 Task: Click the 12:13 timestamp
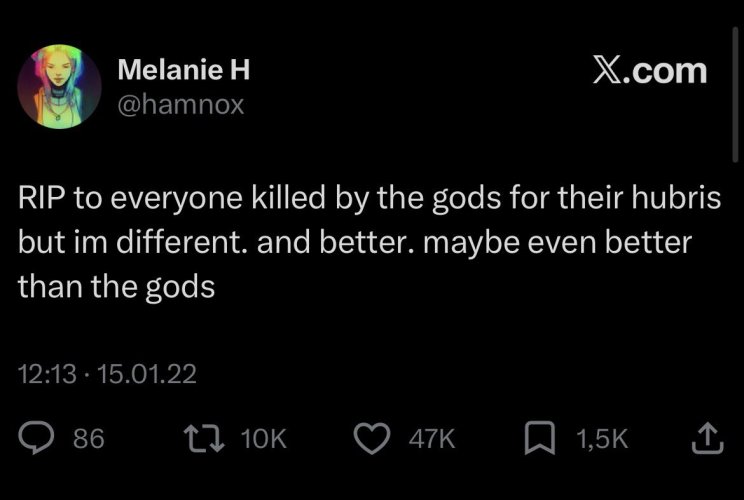click(x=47, y=374)
